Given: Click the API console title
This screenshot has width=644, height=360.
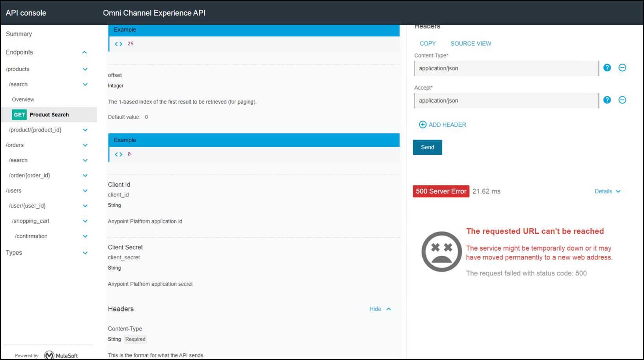Looking at the screenshot, I should (x=26, y=13).
